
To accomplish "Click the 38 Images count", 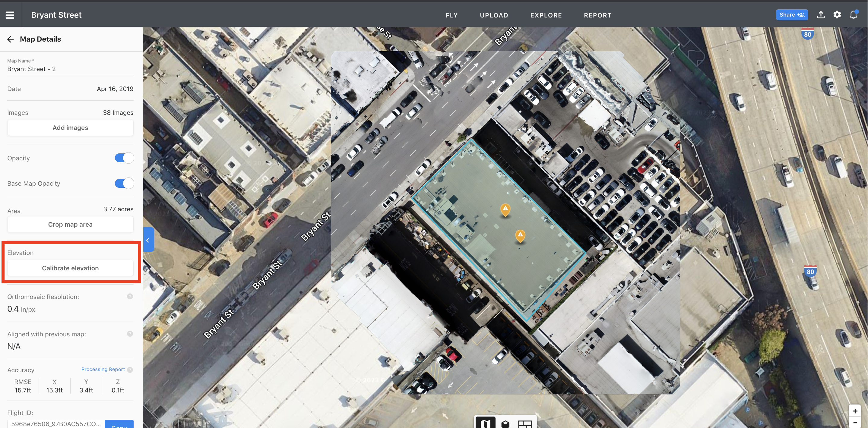I will (x=118, y=113).
